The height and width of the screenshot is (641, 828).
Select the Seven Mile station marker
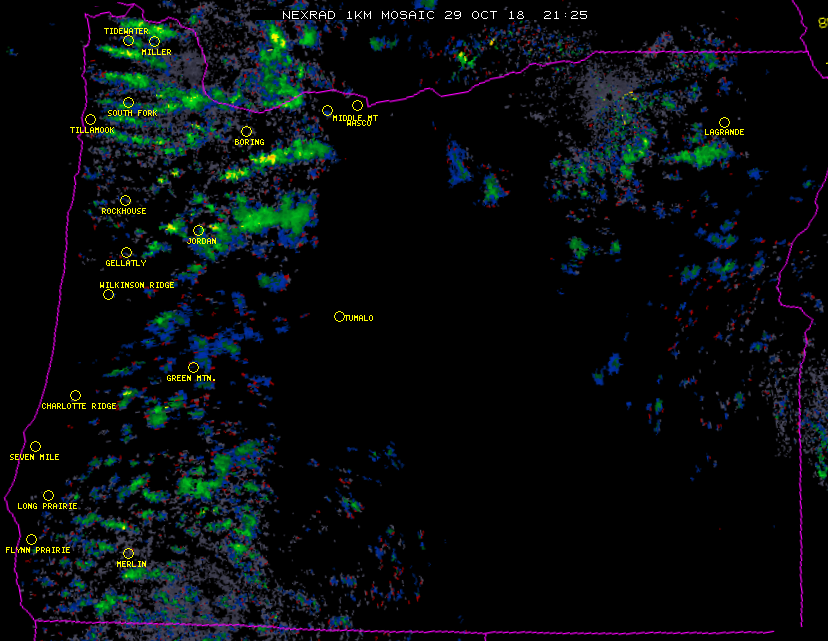click(x=35, y=447)
